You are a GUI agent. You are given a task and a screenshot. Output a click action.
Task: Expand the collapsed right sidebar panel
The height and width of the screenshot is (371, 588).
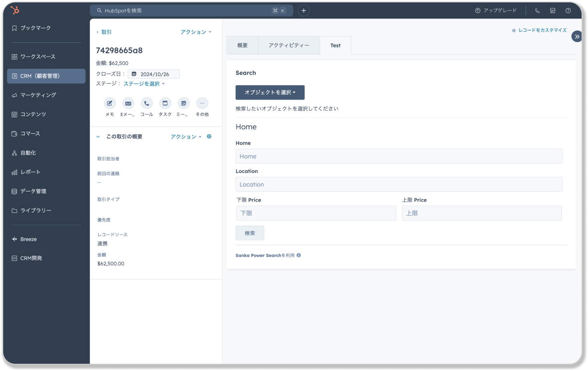pyautogui.click(x=577, y=37)
